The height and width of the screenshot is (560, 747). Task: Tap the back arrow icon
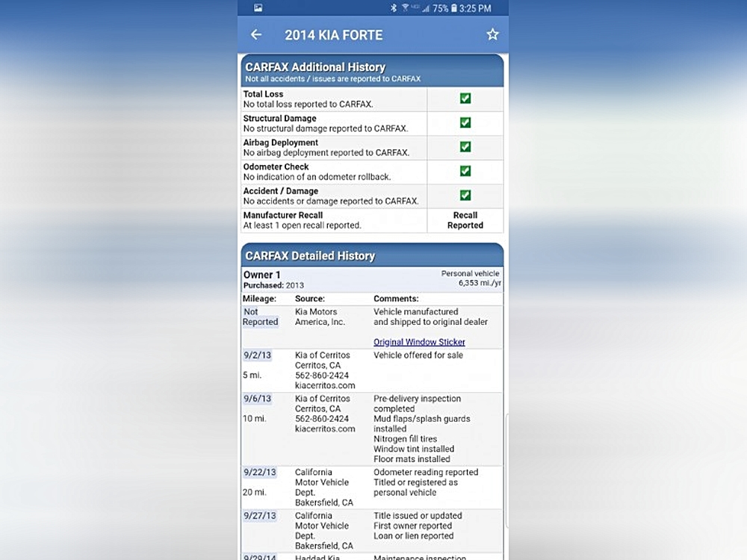pyautogui.click(x=255, y=34)
